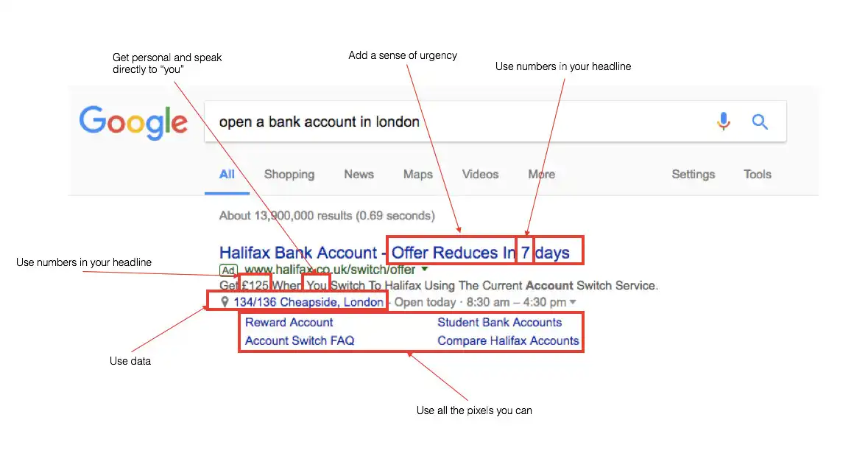Screen dimensions: 868x459
Task: Select the All results tab
Action: 227,174
